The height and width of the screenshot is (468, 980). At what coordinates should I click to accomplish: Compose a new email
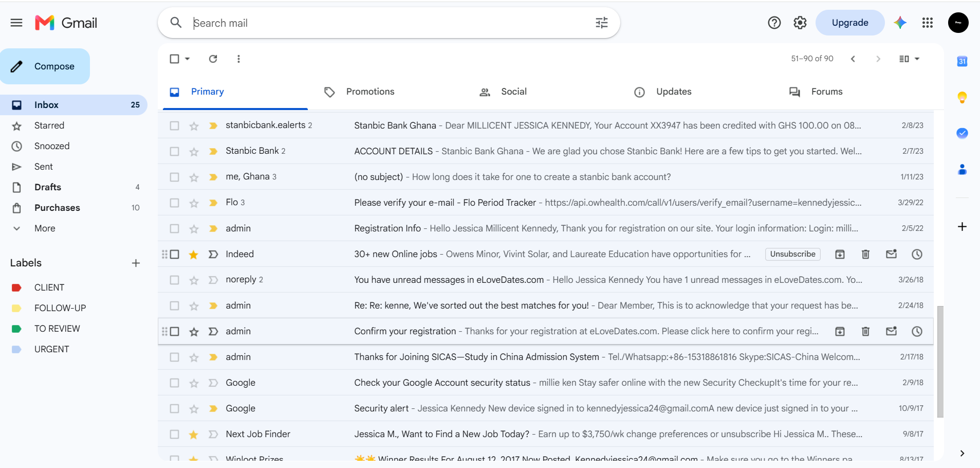click(x=45, y=66)
